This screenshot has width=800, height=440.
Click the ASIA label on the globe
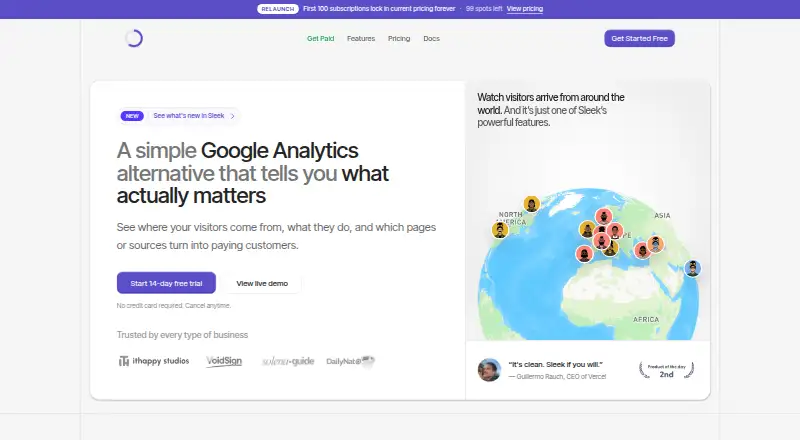click(x=662, y=215)
